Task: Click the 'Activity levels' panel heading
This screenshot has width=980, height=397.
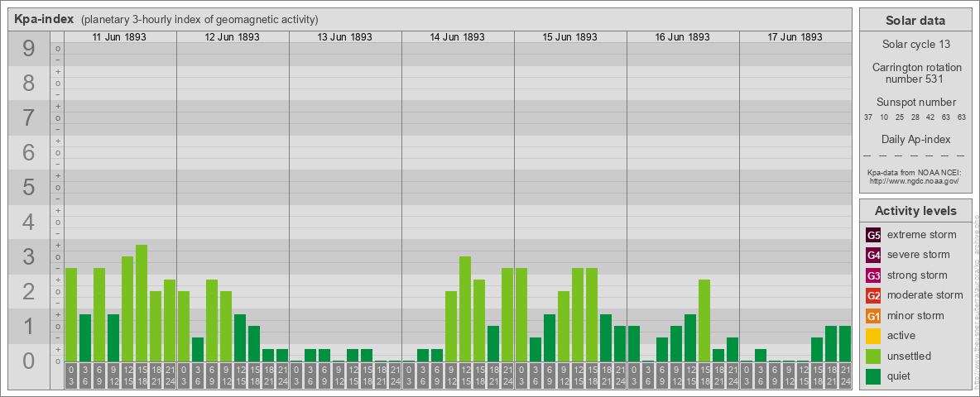Action: coord(915,211)
